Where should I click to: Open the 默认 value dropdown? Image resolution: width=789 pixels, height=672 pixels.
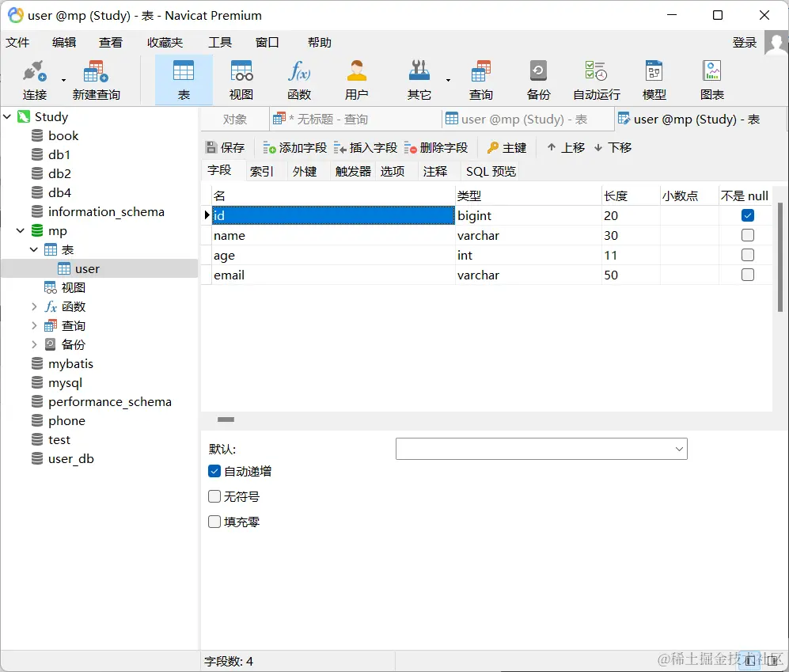coord(679,449)
